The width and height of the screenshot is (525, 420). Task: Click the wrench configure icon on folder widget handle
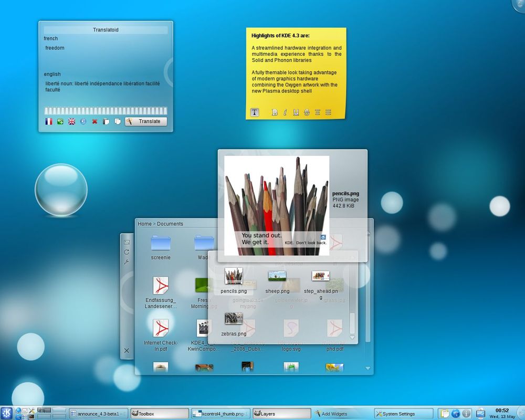tap(127, 261)
